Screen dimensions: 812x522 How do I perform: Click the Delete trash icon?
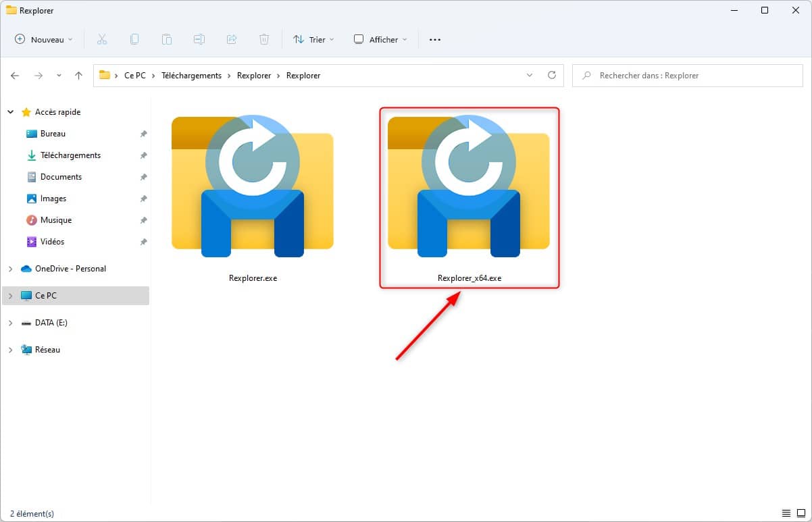click(x=264, y=40)
